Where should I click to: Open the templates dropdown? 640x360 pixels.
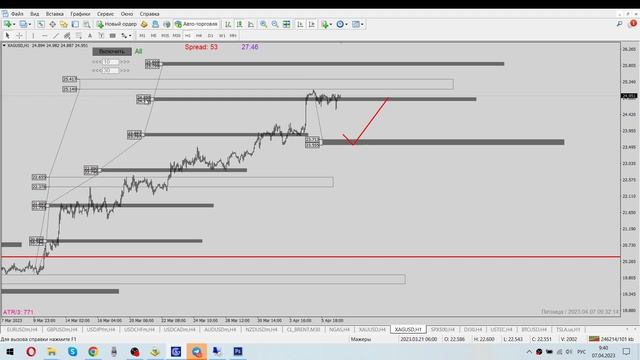click(x=358, y=24)
